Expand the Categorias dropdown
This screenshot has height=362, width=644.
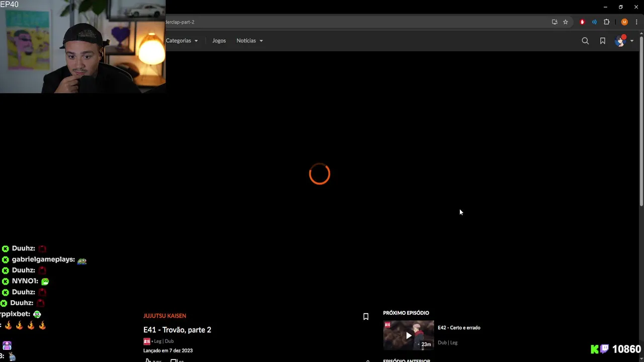pyautogui.click(x=182, y=41)
